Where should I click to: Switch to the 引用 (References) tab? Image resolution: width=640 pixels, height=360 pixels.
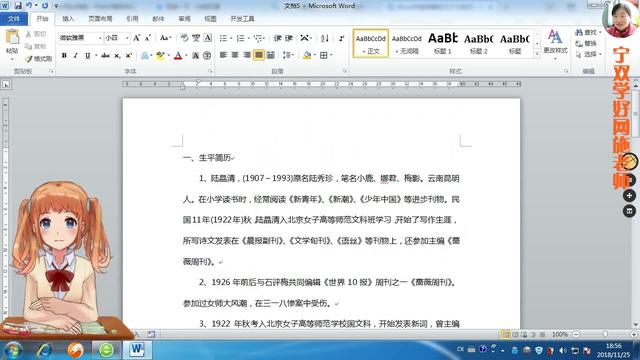click(x=132, y=19)
